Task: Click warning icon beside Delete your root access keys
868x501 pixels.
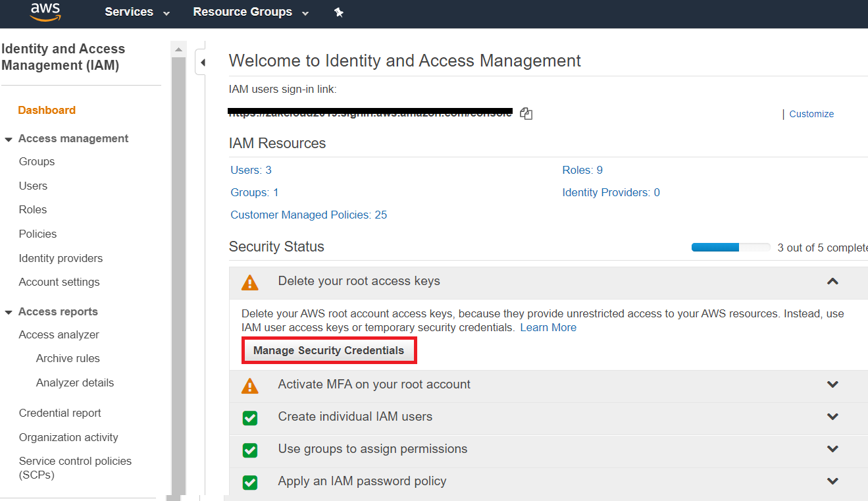Action: pyautogui.click(x=250, y=282)
